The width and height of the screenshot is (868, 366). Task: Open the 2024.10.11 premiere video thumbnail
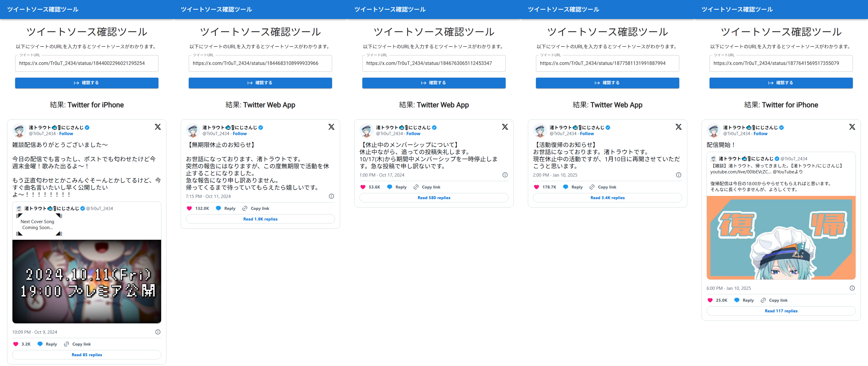[87, 282]
